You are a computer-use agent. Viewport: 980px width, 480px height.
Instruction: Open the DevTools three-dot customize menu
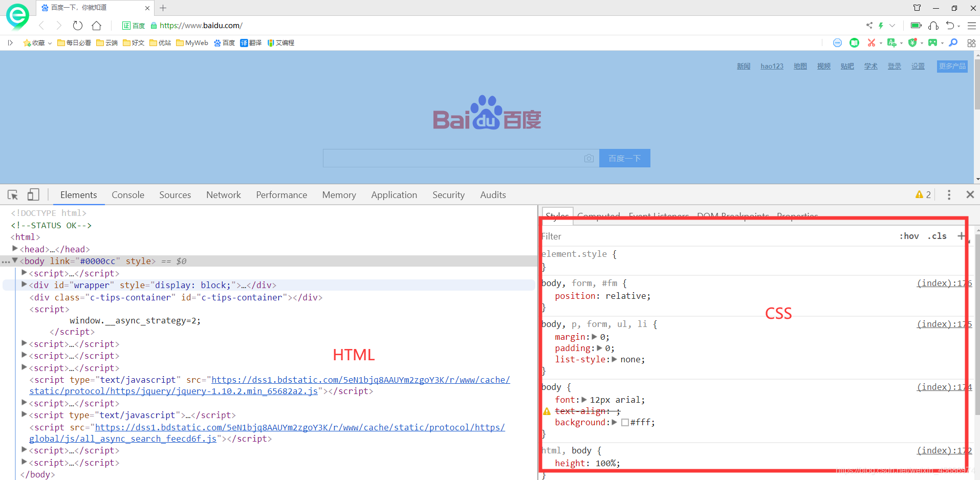[x=949, y=195]
